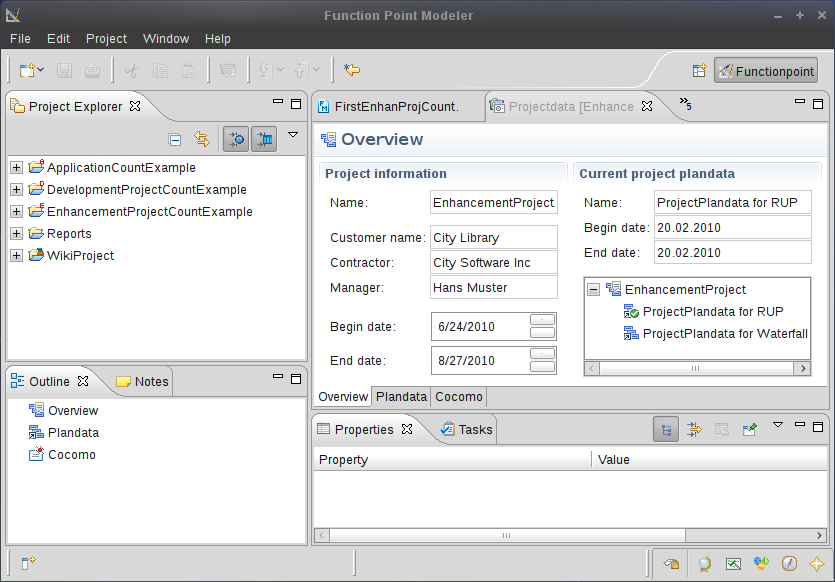Switch to the Cocomo editor tab
This screenshot has width=835, height=582.
tap(459, 397)
